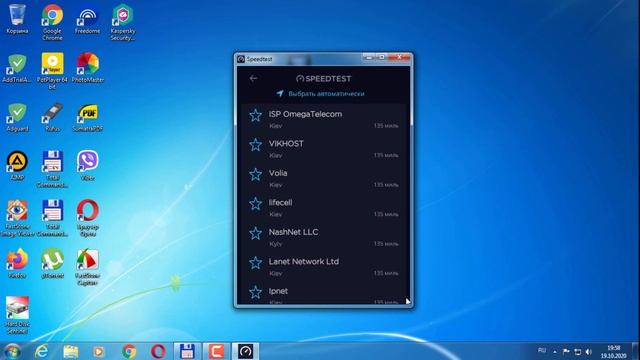Image resolution: width=640 pixels, height=360 pixels.
Task: Select PotPlayer 64 bit desktop shortcut
Action: tap(52, 71)
